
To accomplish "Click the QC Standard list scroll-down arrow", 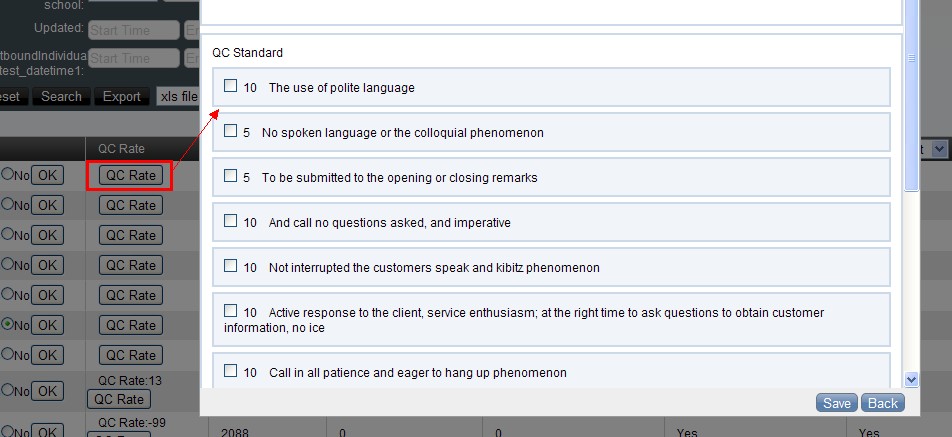I will [x=911, y=379].
